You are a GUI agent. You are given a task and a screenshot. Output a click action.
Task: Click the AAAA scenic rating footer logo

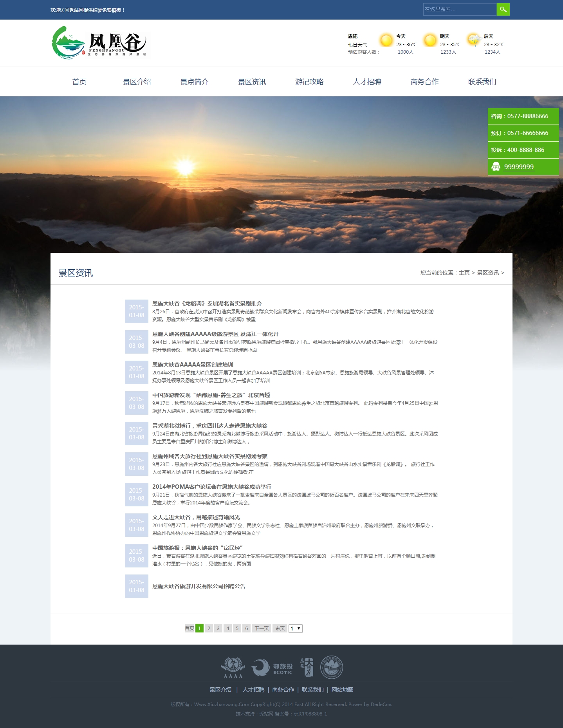(x=233, y=668)
